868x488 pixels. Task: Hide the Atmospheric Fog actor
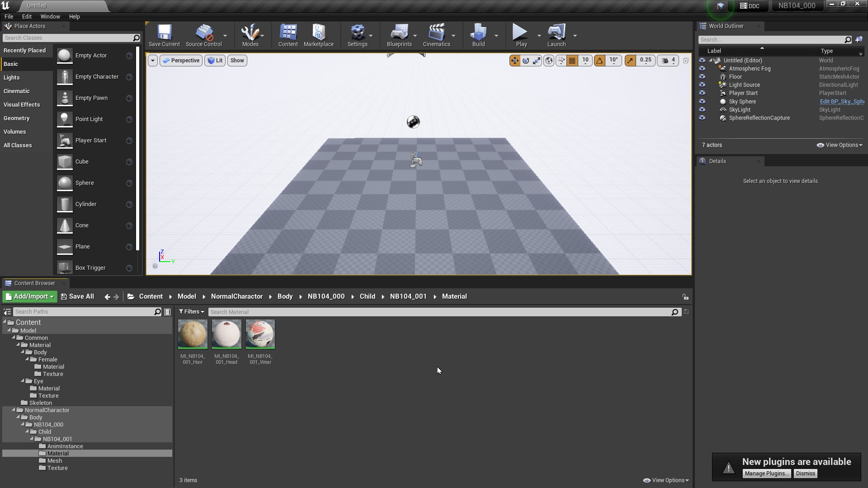tap(702, 69)
